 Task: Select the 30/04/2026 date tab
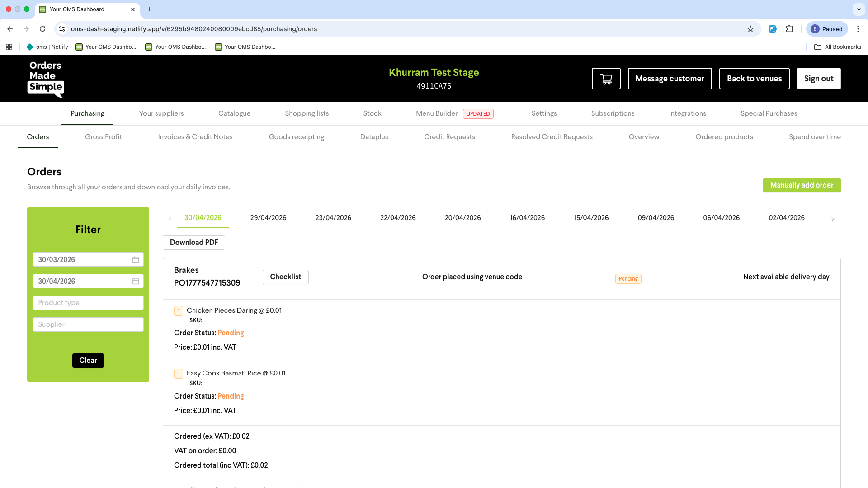coord(203,218)
